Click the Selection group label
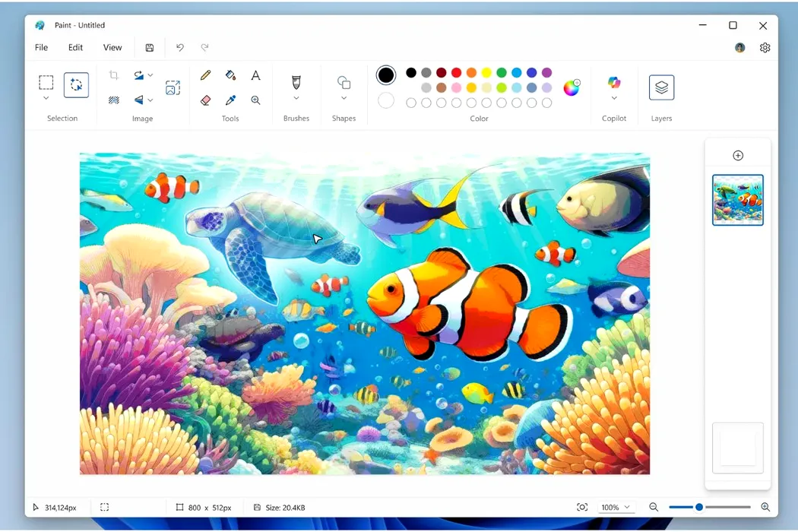Image resolution: width=798 pixels, height=532 pixels. [x=62, y=118]
